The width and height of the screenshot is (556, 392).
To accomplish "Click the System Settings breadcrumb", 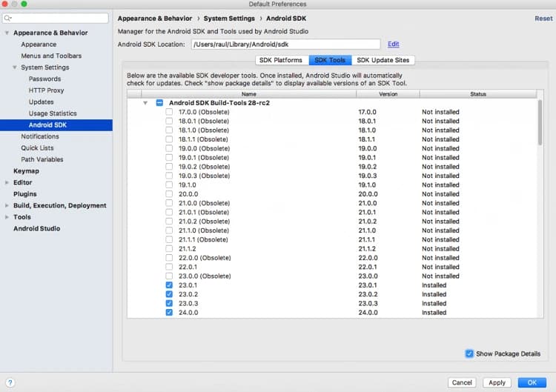I will click(x=229, y=19).
